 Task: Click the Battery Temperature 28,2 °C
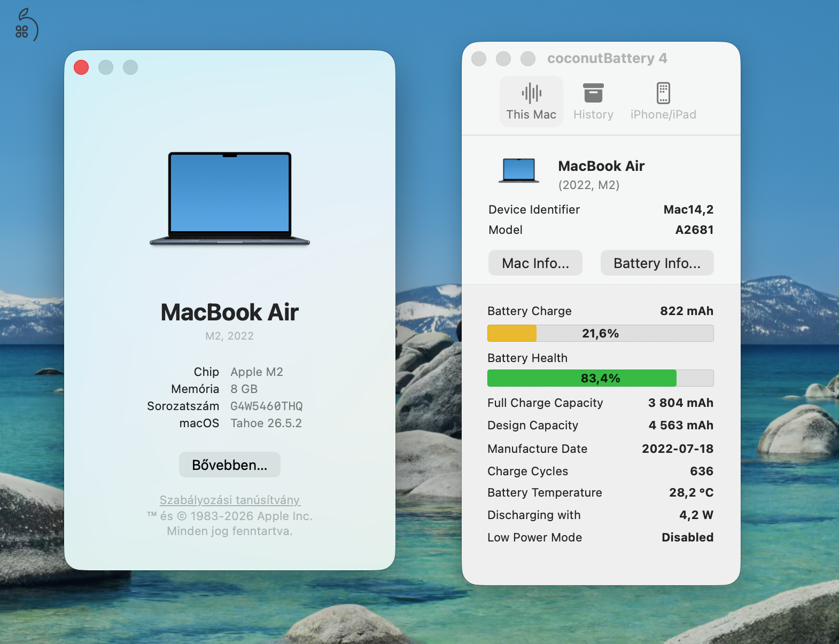coord(692,492)
